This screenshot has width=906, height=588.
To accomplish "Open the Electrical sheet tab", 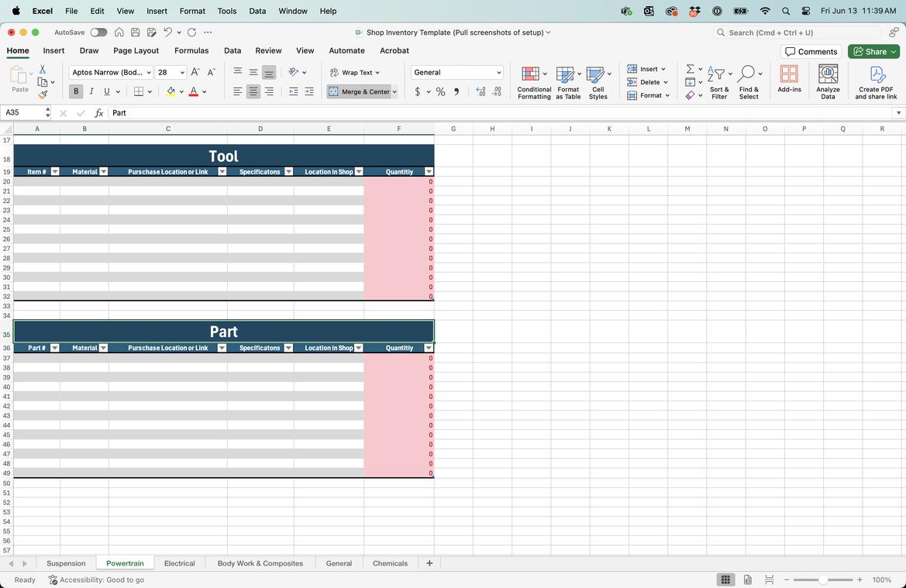I will (x=179, y=563).
